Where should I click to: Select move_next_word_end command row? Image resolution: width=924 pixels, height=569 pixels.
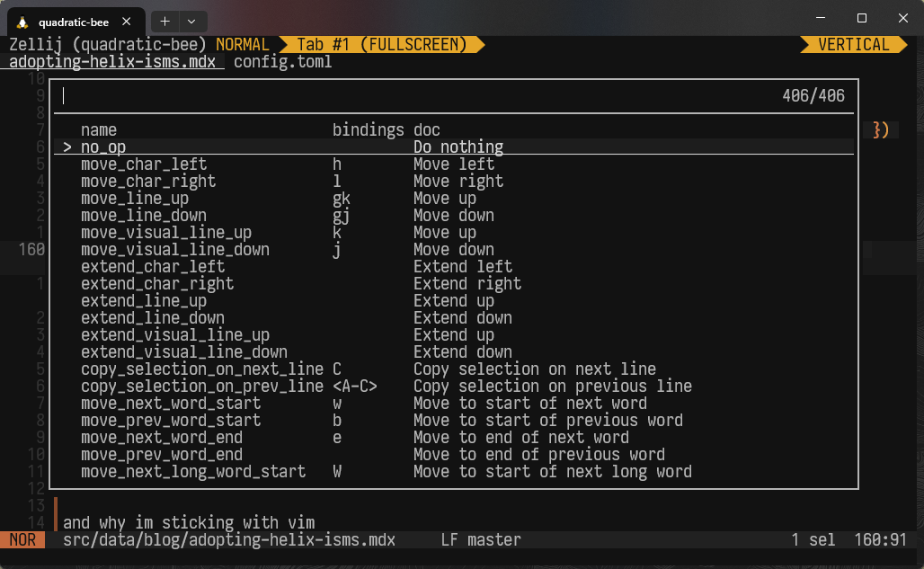pyautogui.click(x=454, y=437)
